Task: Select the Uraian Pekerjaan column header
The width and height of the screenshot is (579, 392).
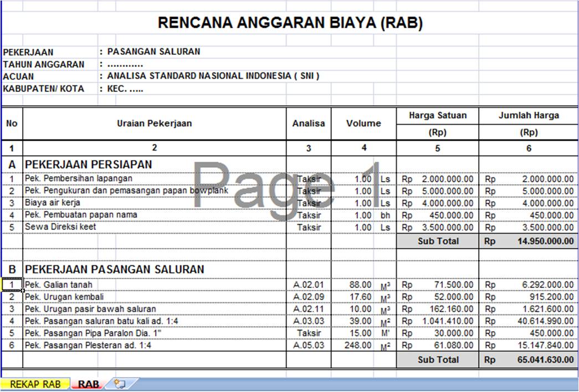Action: tap(153, 123)
